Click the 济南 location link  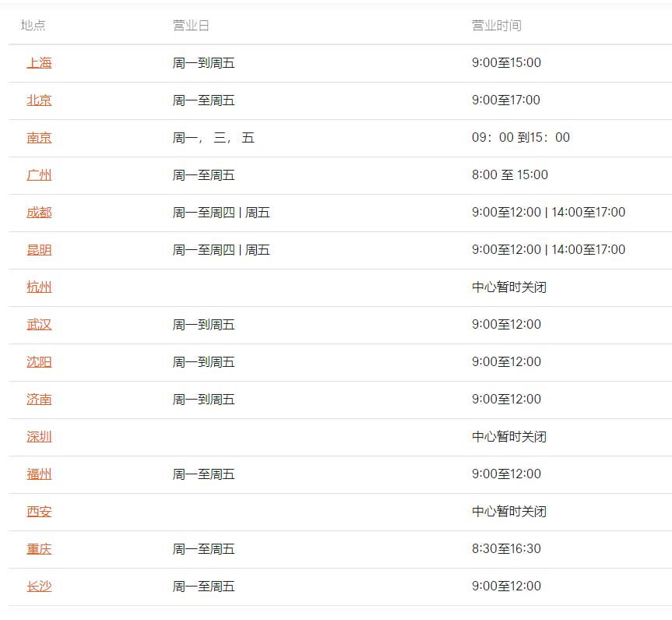pyautogui.click(x=39, y=400)
